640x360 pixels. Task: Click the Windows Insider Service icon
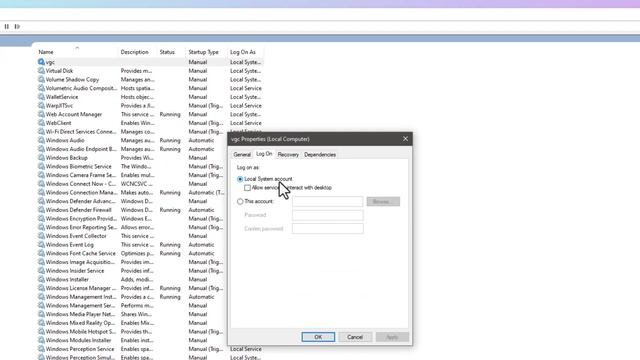coord(41,271)
